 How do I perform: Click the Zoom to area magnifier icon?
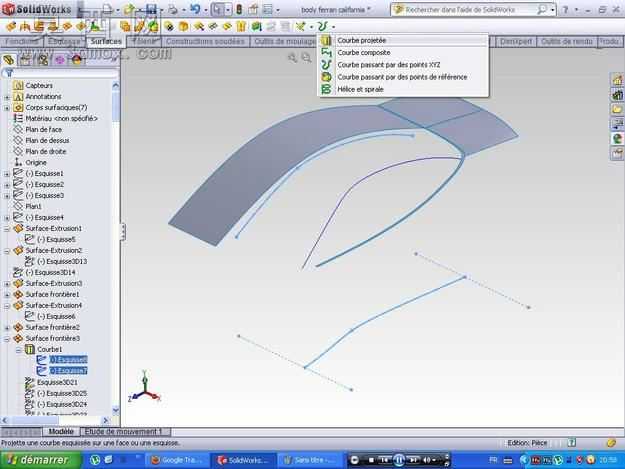coord(306,58)
